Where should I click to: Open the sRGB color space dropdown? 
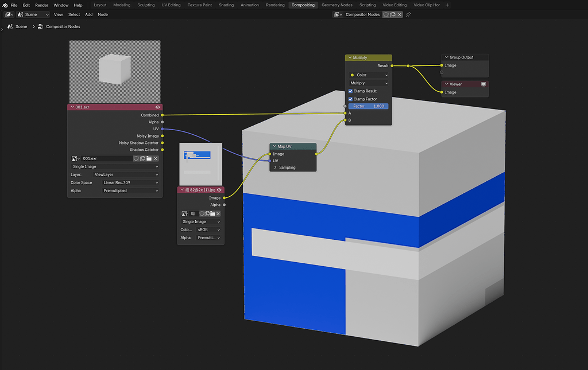pos(208,229)
